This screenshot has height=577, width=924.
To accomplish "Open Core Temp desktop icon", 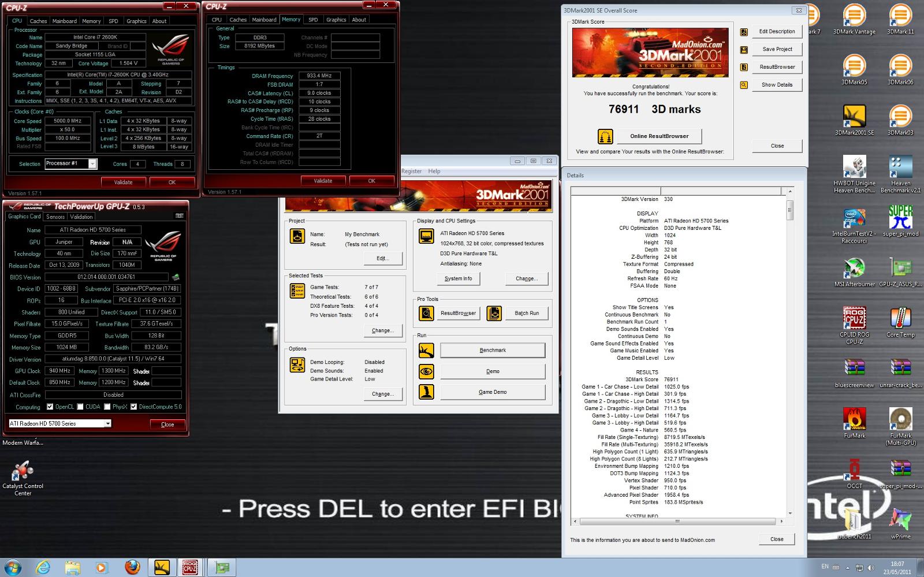I will tap(900, 322).
